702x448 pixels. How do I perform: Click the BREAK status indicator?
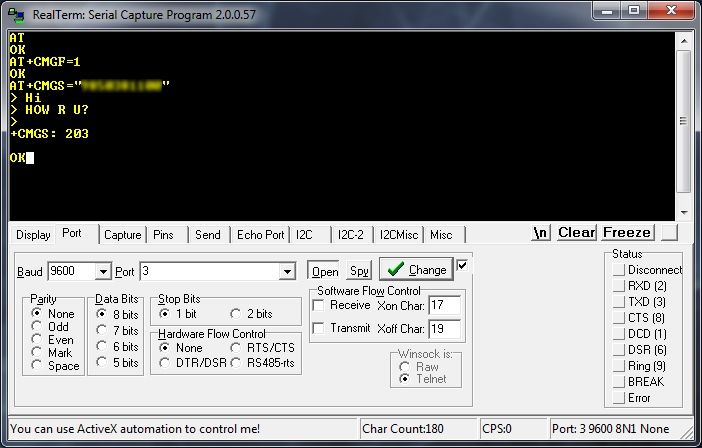619,382
